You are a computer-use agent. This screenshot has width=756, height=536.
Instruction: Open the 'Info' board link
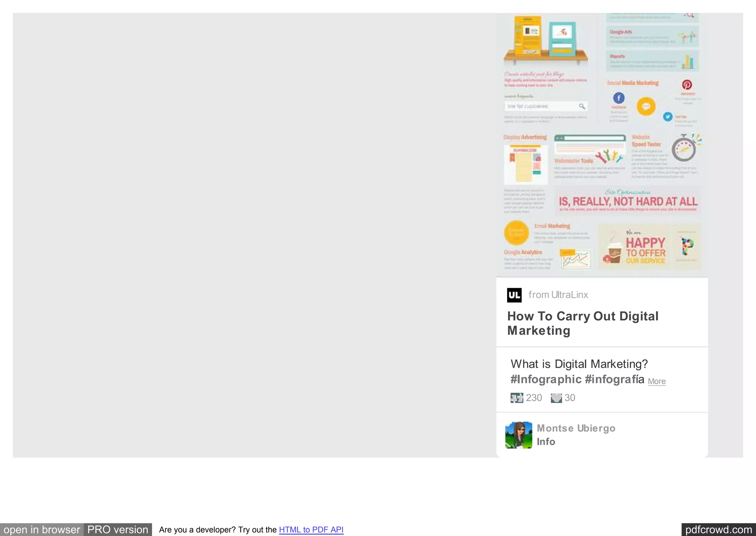coord(546,442)
